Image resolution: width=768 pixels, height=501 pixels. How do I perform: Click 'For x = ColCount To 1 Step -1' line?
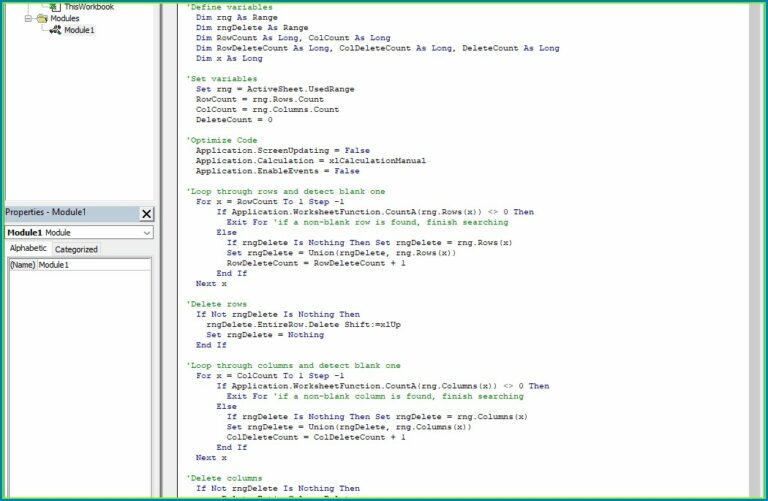(x=270, y=376)
